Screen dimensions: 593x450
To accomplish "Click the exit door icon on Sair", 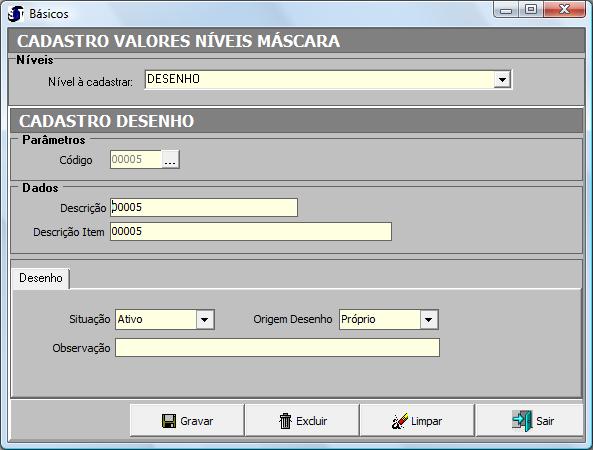I will click(x=522, y=421).
